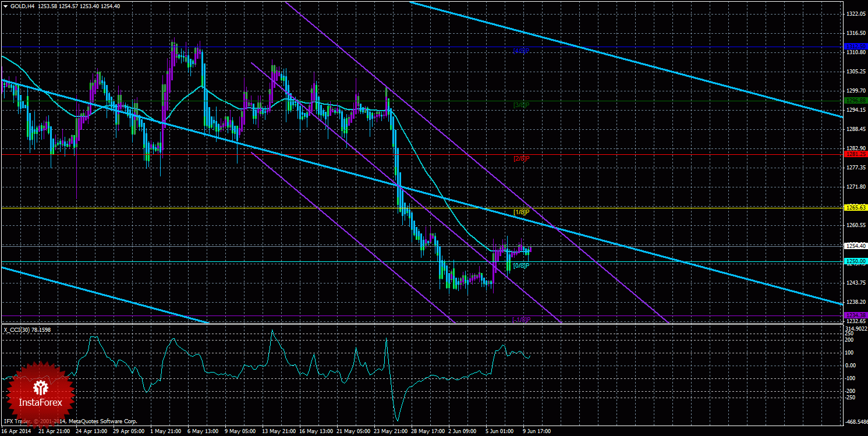868x436 pixels.
Task: Select the red [2/8]P level label
Action: 521,158
